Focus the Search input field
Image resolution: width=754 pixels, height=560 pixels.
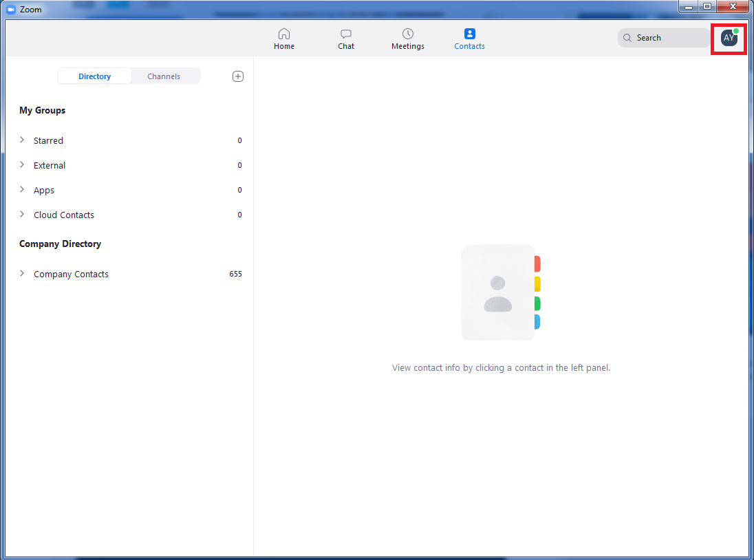point(664,37)
